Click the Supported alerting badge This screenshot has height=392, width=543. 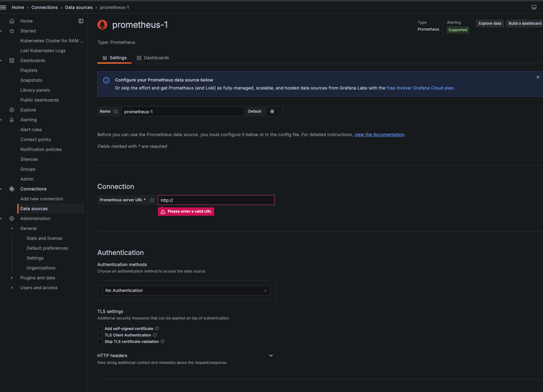click(458, 30)
